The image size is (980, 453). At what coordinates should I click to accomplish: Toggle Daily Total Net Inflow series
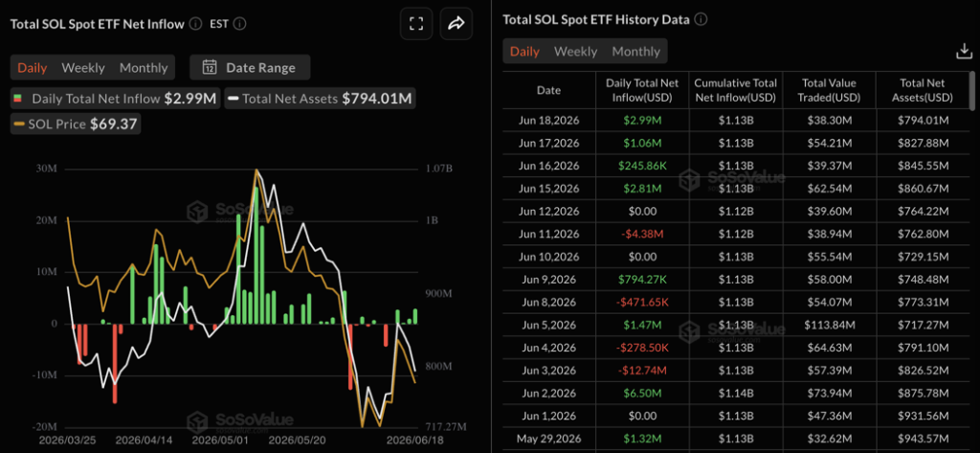coord(115,99)
